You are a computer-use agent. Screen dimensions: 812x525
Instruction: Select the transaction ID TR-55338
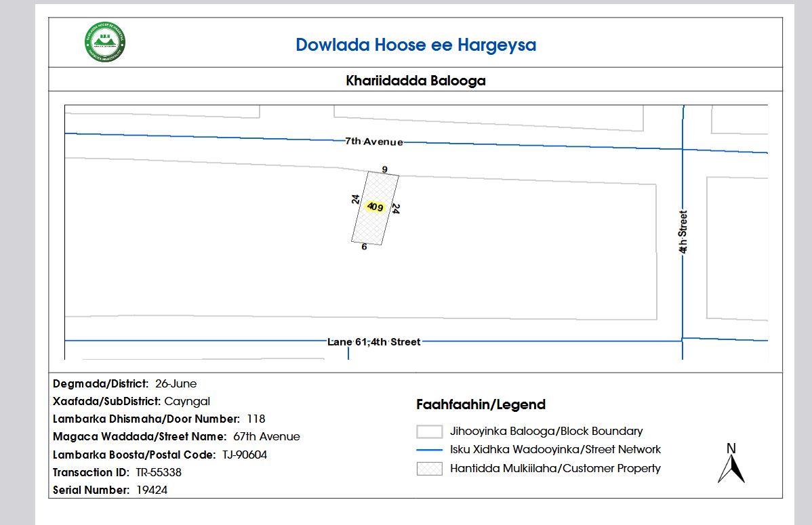159,472
